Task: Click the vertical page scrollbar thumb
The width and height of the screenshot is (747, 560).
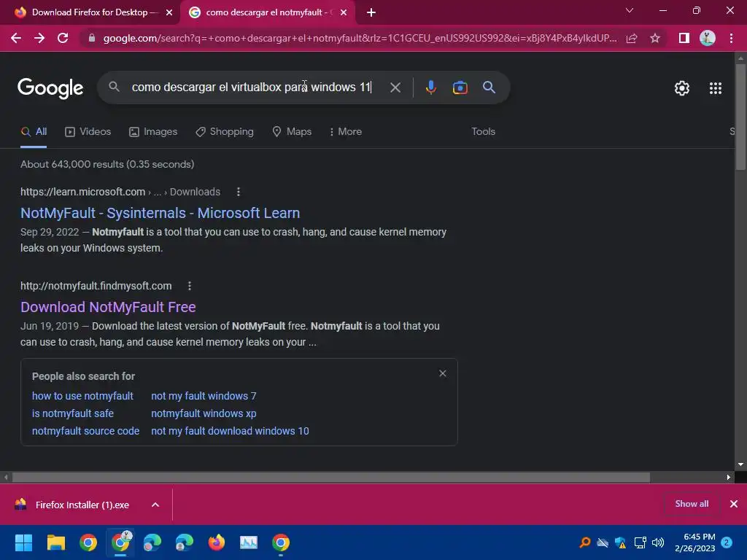Action: coord(740,116)
